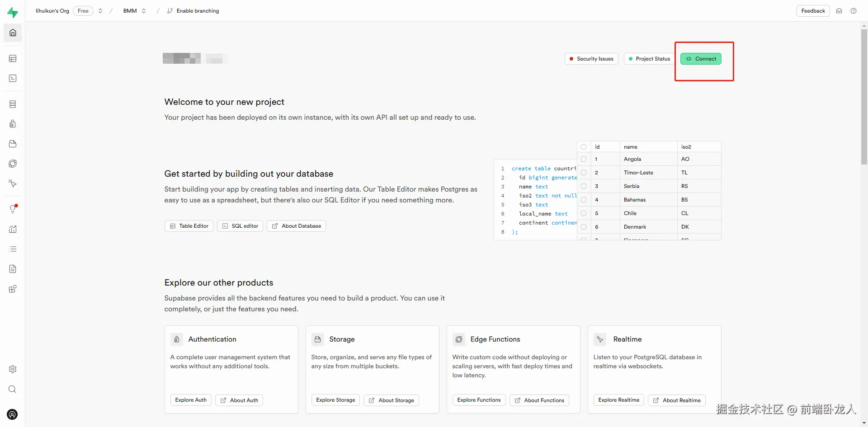Tick the checkbox beside Angola row

coord(584,159)
